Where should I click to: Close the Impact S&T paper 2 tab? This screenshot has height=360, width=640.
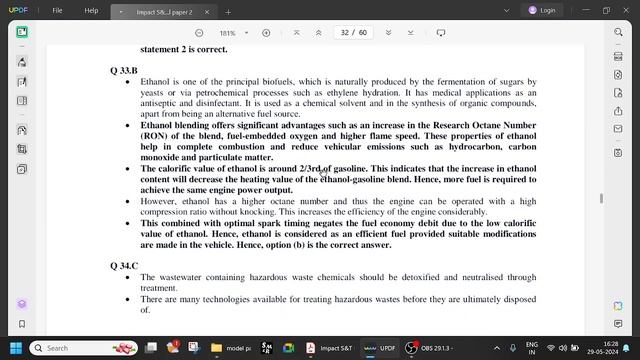tap(207, 12)
